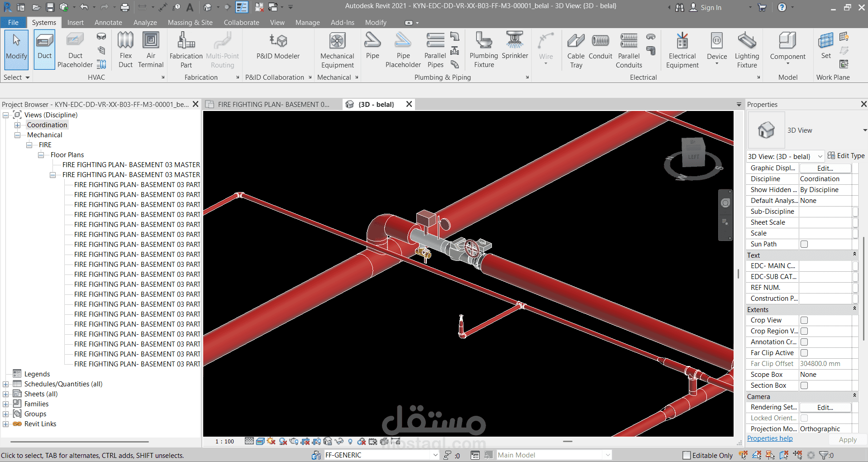Viewport: 868px width, 462px height.
Task: Open the Insert ribbon tab
Action: point(75,22)
